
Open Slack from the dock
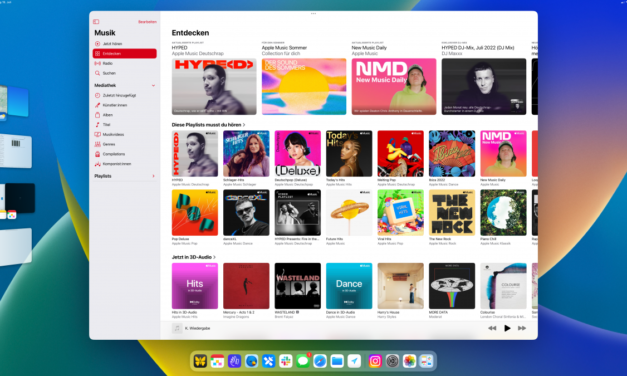pyautogui.click(x=286, y=361)
